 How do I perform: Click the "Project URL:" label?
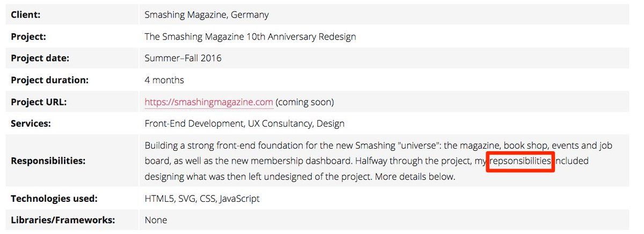pyautogui.click(x=39, y=102)
